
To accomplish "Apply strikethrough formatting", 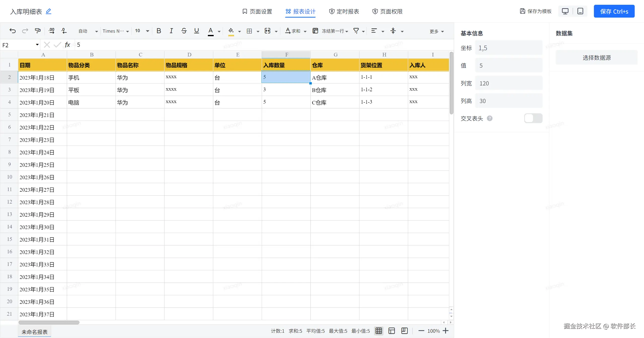I will pos(184,31).
